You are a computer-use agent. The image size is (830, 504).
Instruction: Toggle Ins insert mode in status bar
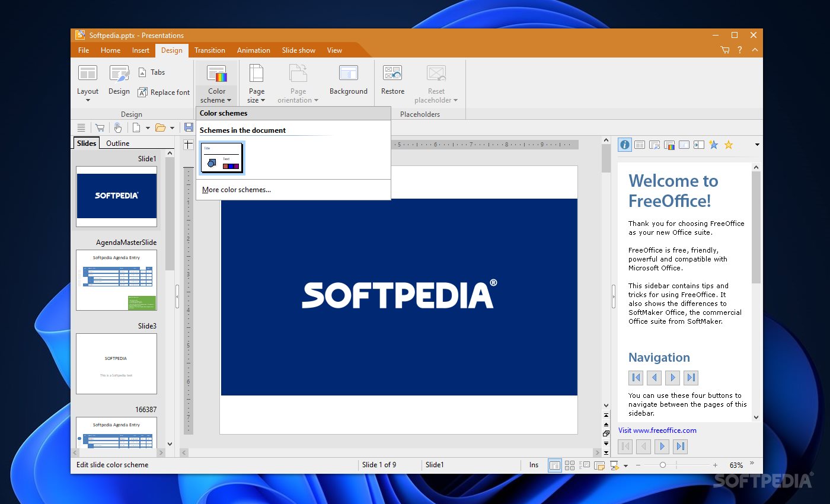pyautogui.click(x=534, y=465)
